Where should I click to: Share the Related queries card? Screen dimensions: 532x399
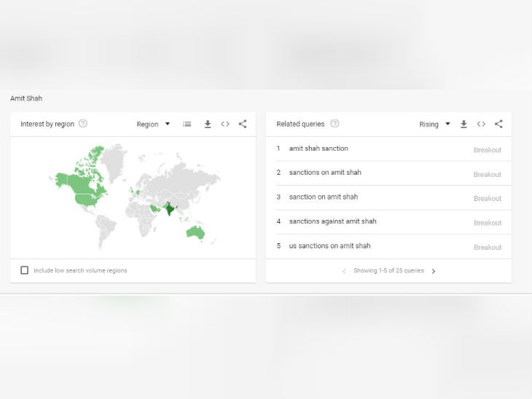point(498,125)
